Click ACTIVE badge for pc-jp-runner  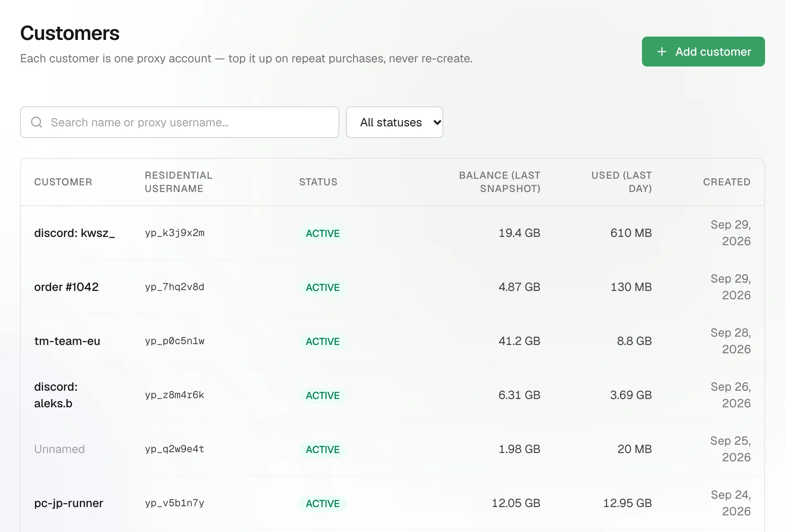pos(323,504)
